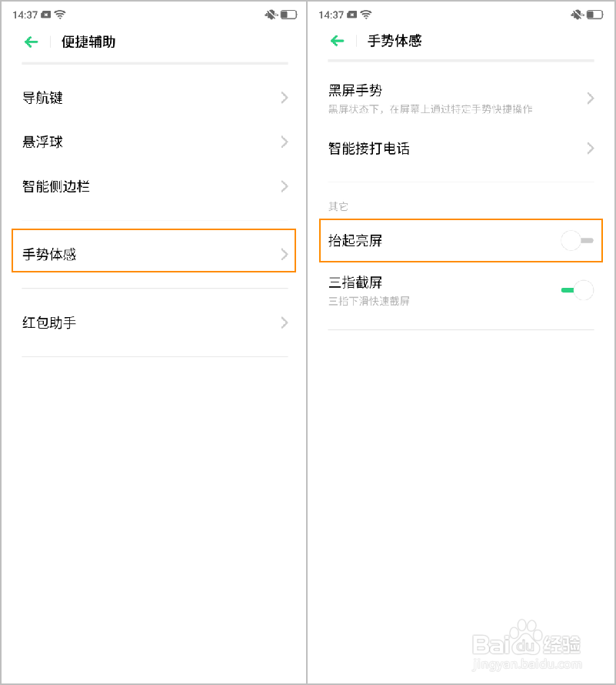Viewport: 616px width, 685px height.
Task: Tap the battery icon in right status bar
Action: [x=594, y=15]
